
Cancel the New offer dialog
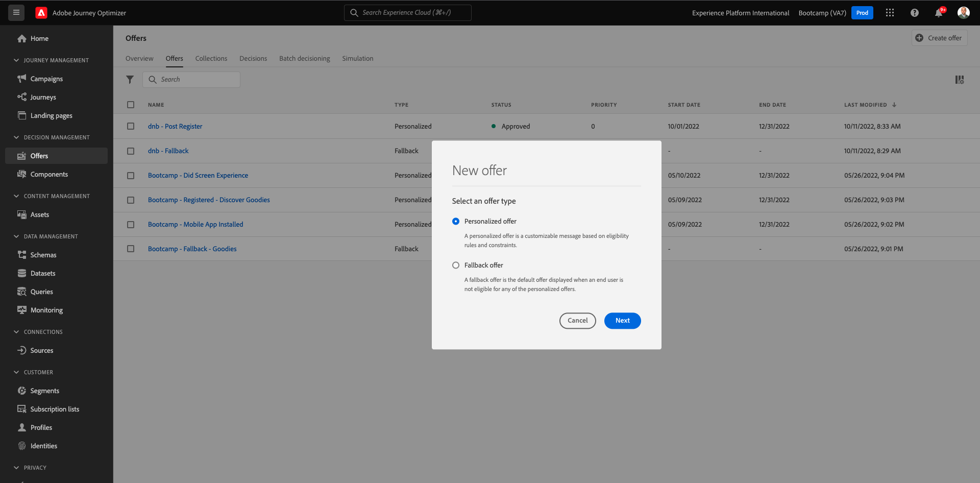click(x=578, y=321)
